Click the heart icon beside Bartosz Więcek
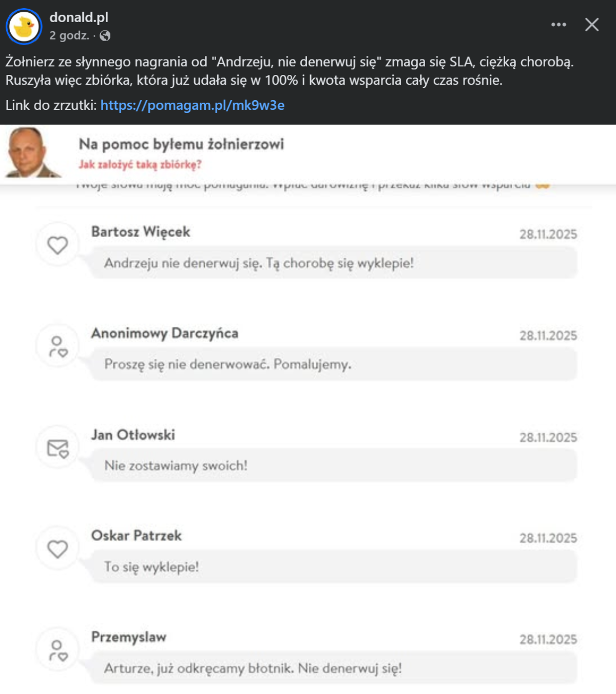The height and width of the screenshot is (694, 616). coord(57,245)
